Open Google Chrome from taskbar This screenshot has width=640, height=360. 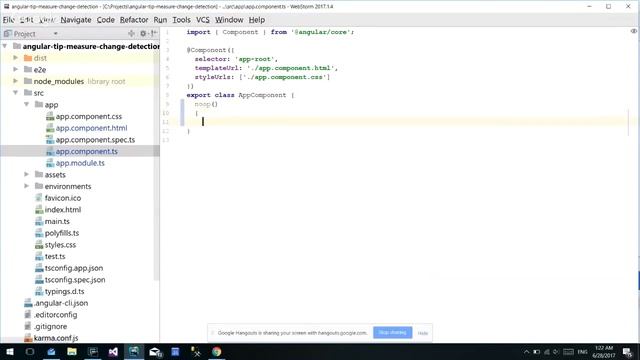coord(217,352)
